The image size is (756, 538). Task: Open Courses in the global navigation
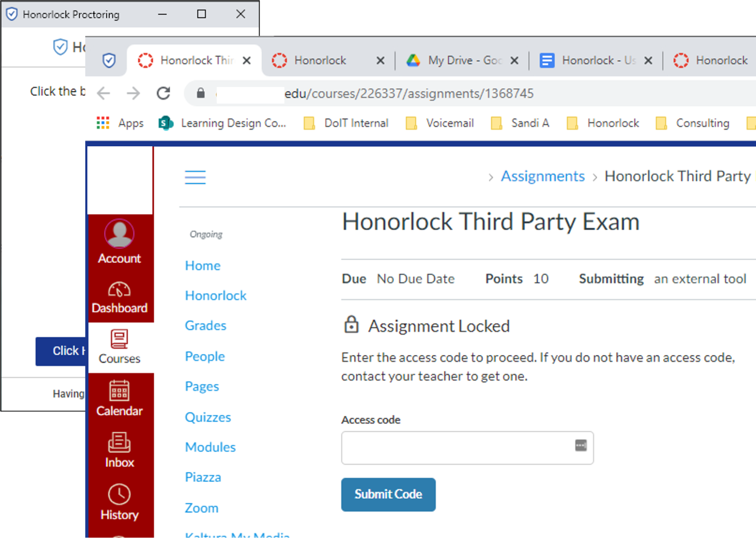click(120, 347)
